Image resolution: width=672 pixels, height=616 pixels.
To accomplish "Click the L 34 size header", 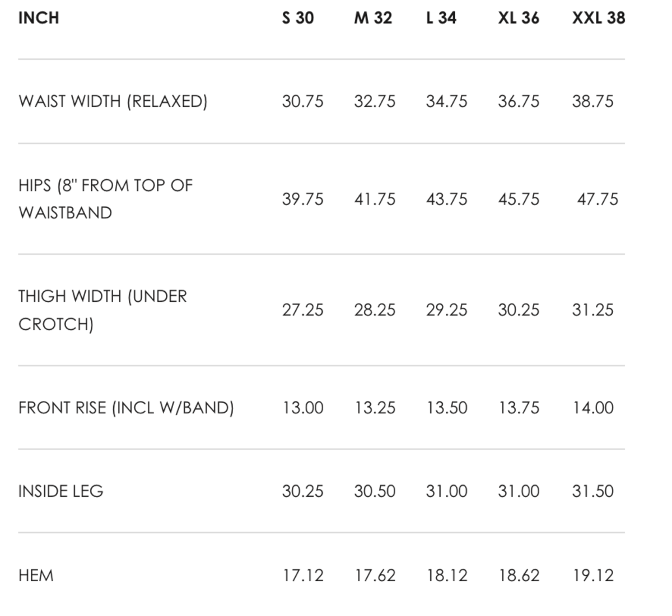I will (x=441, y=18).
